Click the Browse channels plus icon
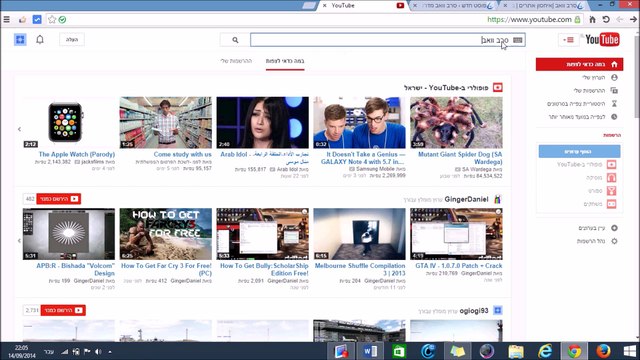Viewport: 640px width, 360px height. coord(614,228)
